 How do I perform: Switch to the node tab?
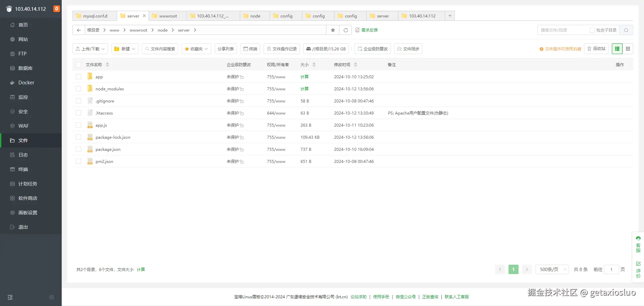[x=255, y=16]
